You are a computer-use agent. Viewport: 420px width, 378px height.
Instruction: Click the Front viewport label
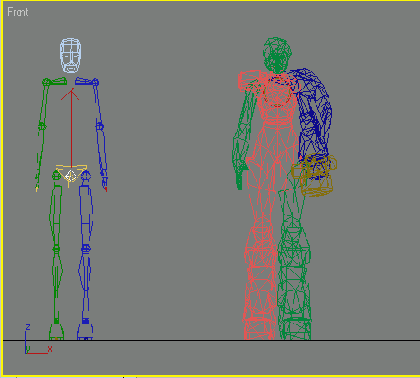pos(18,12)
